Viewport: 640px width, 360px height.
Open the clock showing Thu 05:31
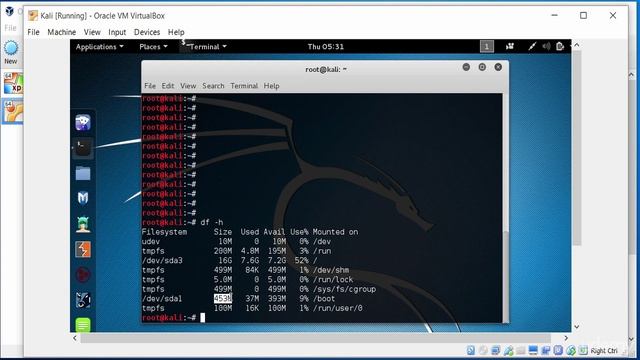coord(325,47)
